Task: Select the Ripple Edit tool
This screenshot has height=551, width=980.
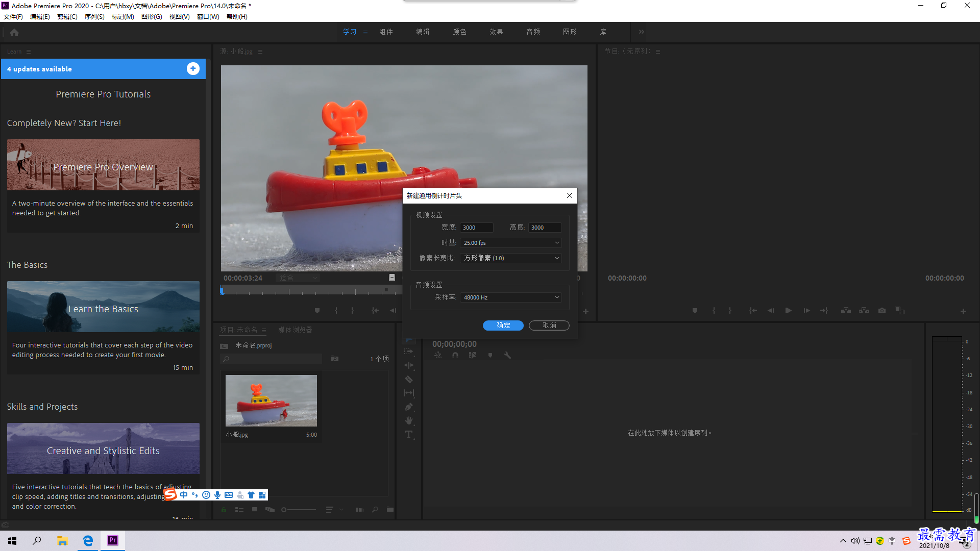Action: tap(409, 365)
